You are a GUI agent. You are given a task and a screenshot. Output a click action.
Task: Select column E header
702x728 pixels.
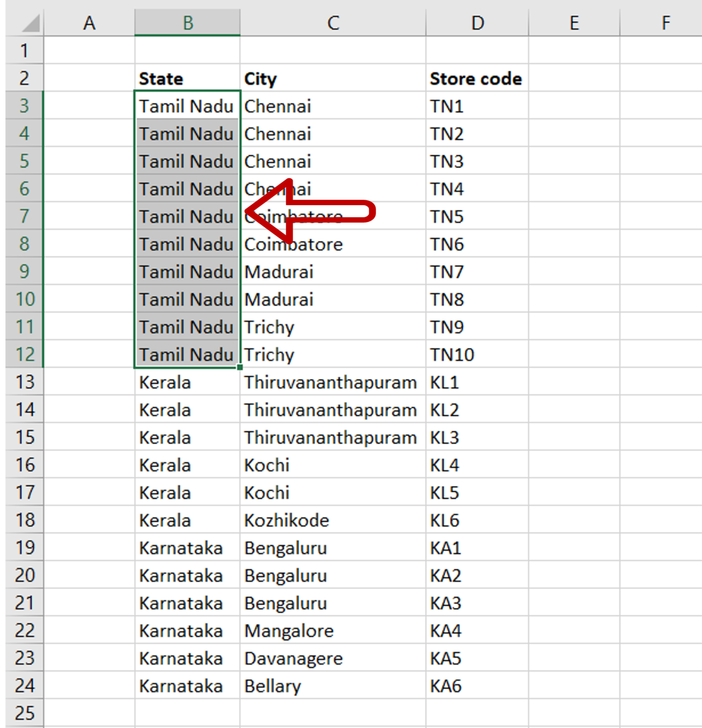tap(574, 23)
